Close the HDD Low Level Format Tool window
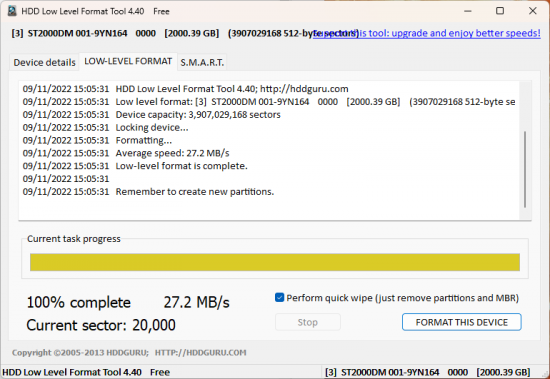This screenshot has height=379, width=550. pyautogui.click(x=532, y=11)
